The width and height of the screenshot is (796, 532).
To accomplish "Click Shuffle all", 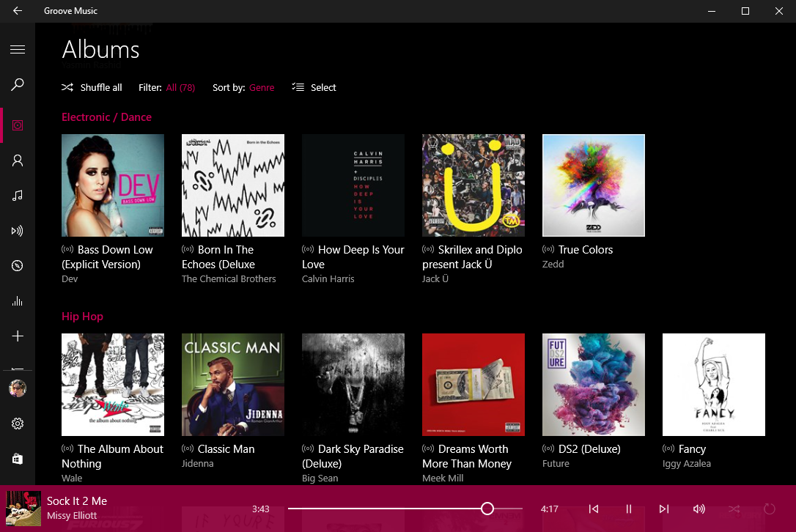I will [x=92, y=87].
